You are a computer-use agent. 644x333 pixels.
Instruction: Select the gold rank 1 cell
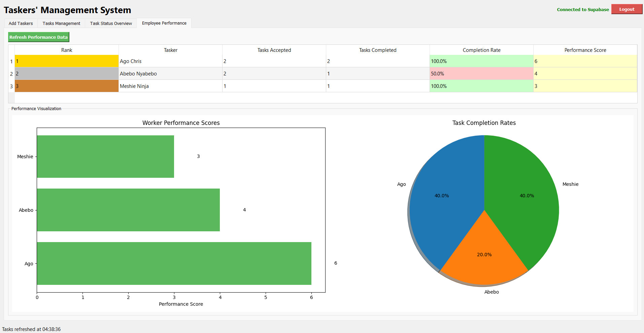[x=67, y=61]
